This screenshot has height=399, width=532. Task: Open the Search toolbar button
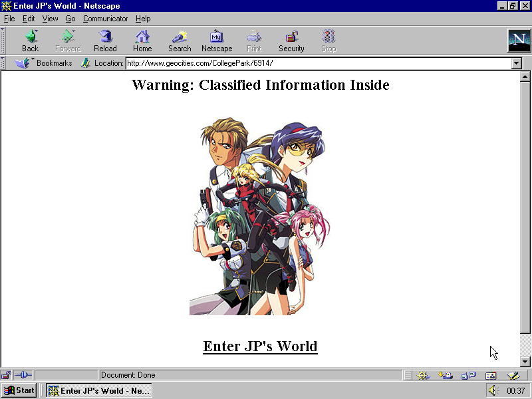pyautogui.click(x=180, y=41)
